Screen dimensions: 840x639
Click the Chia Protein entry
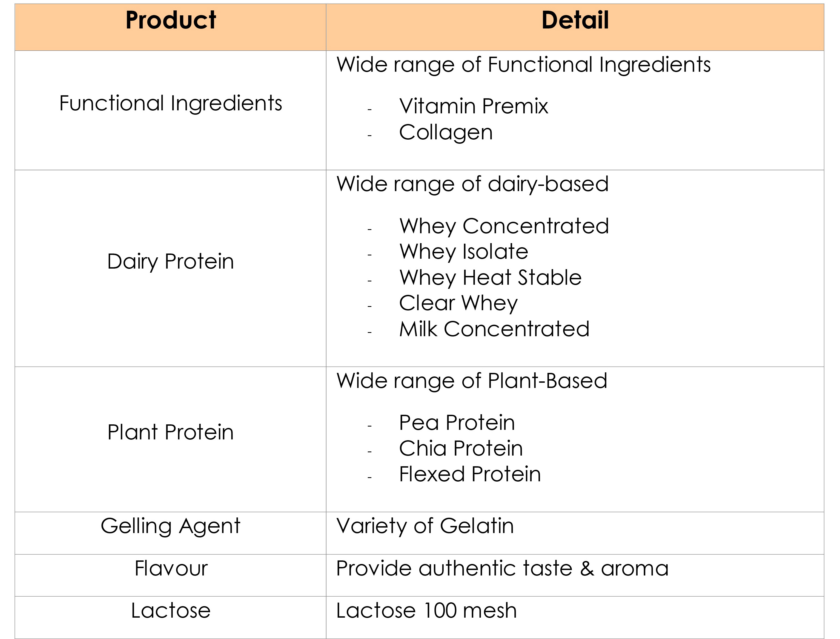coord(461,448)
